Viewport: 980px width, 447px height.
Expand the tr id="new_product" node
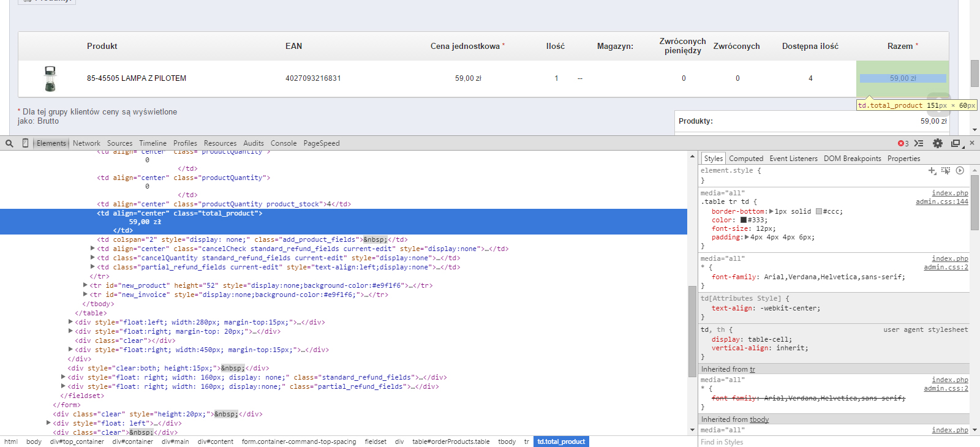[86, 285]
